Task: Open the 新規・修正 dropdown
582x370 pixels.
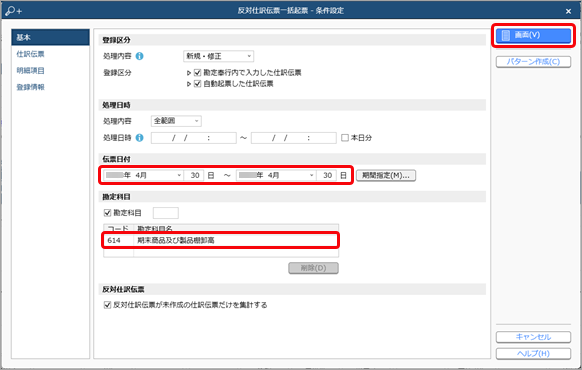Action: 219,56
